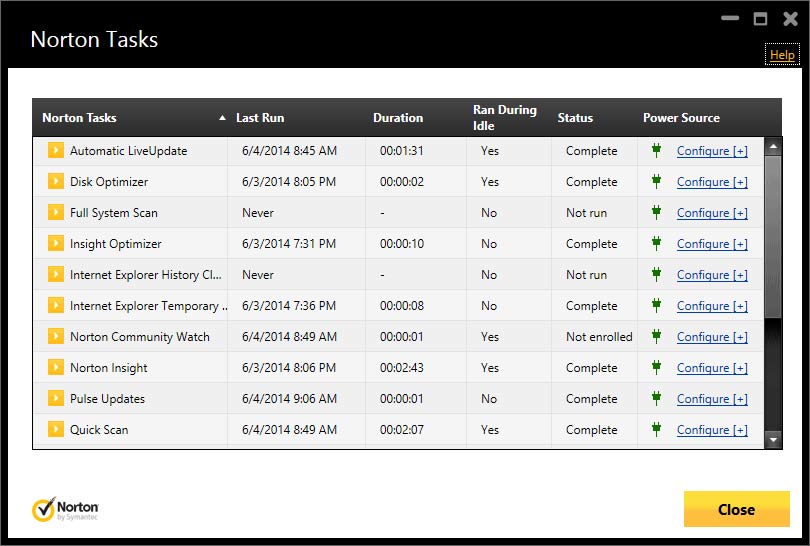Run the Automatic LiveUpdate task via its play icon
The width and height of the screenshot is (810, 546).
tap(56, 150)
